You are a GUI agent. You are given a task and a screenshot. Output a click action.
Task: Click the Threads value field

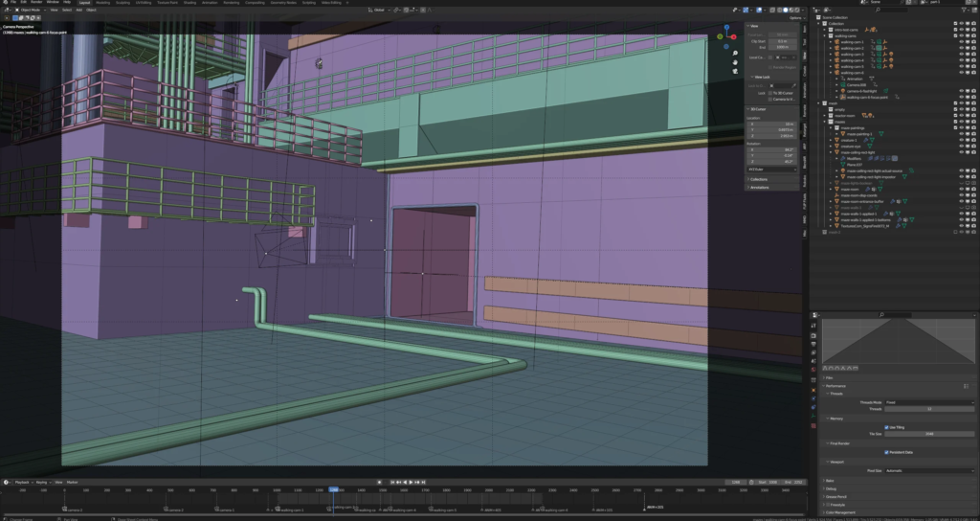coord(928,409)
